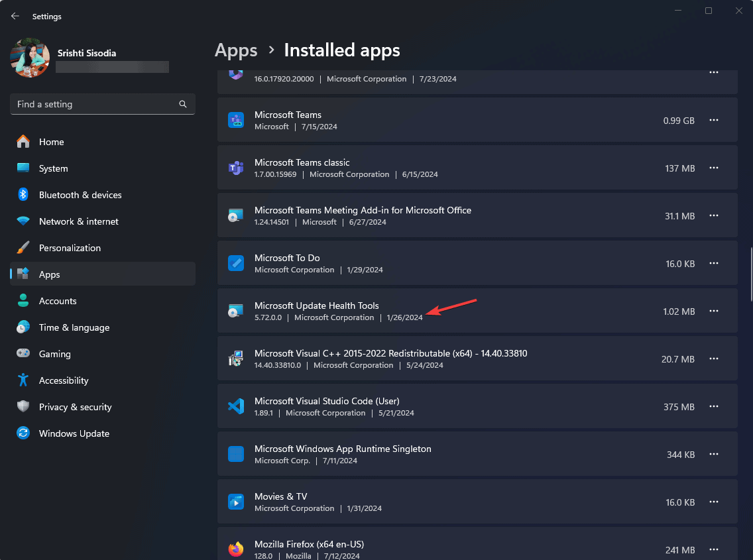Click the Find a setting search box
The image size is (753, 560).
pyautogui.click(x=102, y=104)
